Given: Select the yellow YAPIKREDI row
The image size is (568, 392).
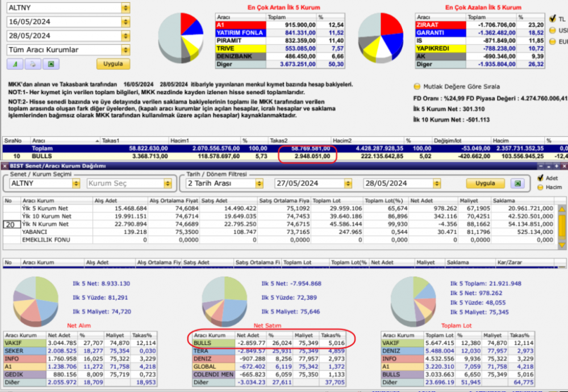Looking at the screenshot, I should pos(480,48).
